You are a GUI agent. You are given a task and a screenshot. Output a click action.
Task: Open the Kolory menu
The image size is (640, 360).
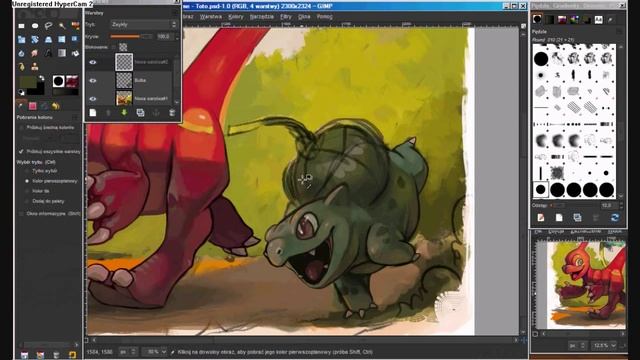click(236, 17)
